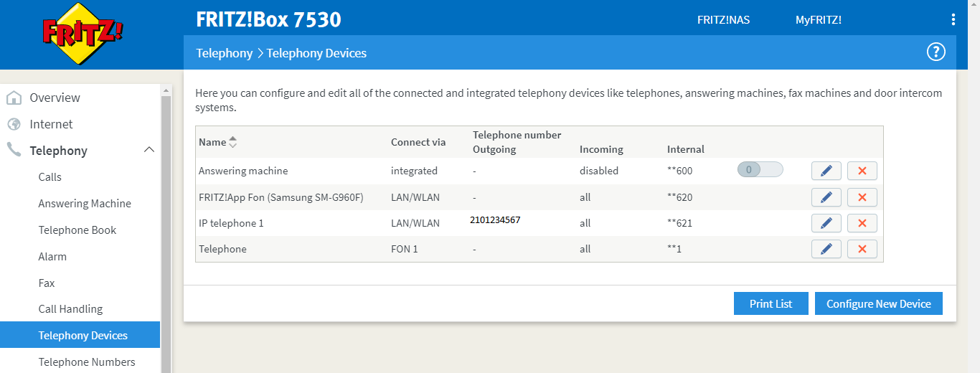Click the FRITZ!Box 7530 title
This screenshot has height=373, width=980.
click(x=268, y=19)
